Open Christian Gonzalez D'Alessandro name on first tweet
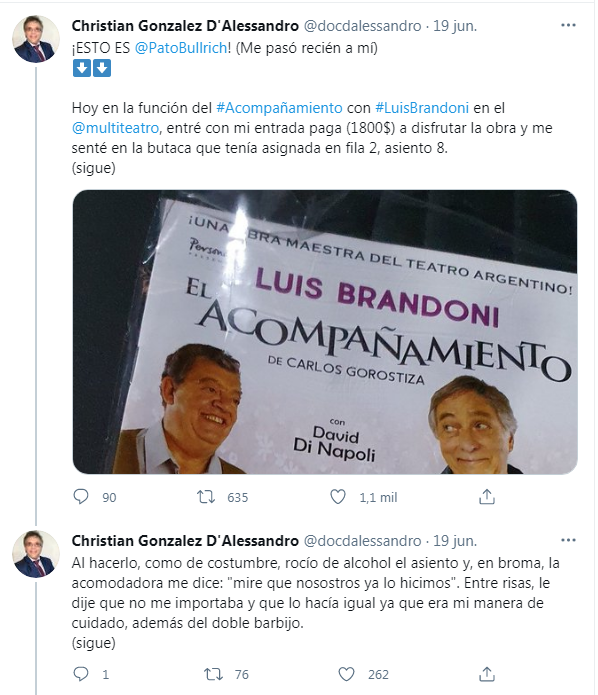Image resolution: width=598 pixels, height=695 pixels. (x=185, y=26)
